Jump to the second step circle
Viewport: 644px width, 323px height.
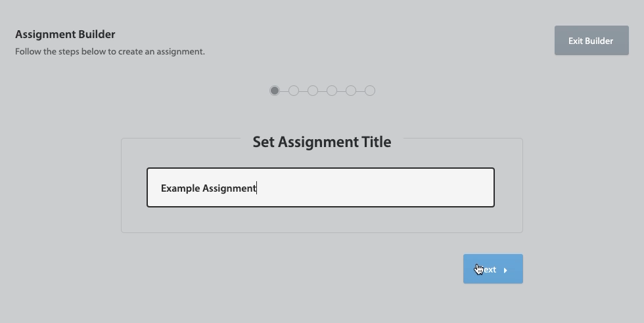[294, 91]
